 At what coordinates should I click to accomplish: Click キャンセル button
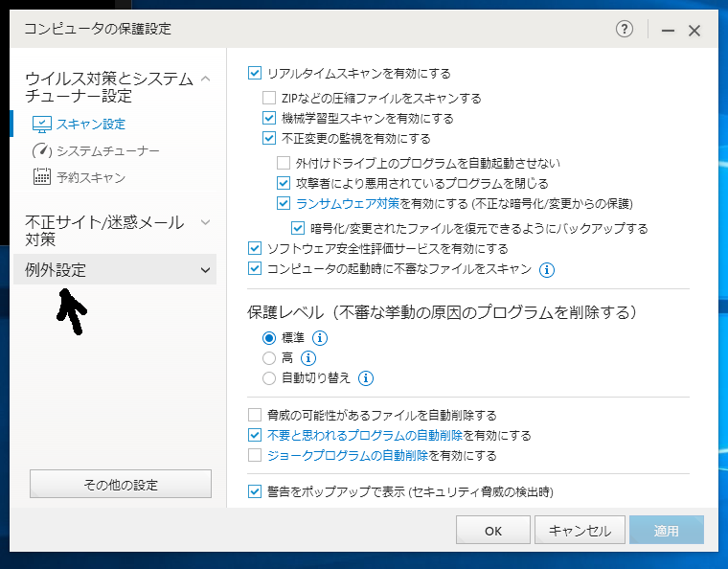(x=580, y=530)
